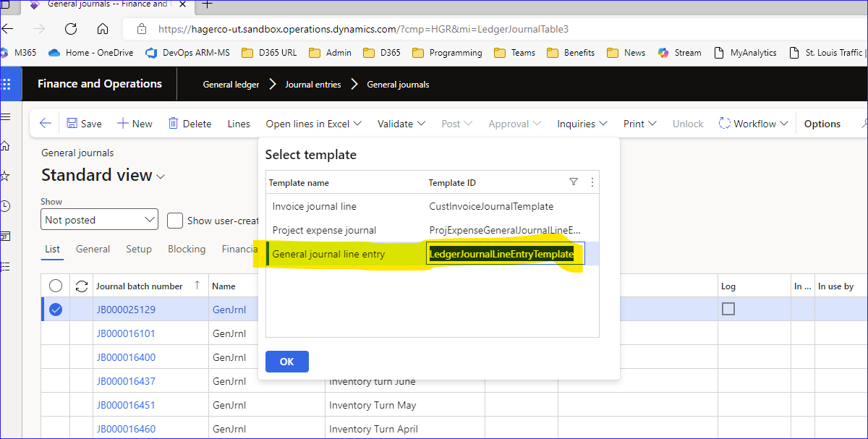The image size is (868, 439).
Task: Open Workspaces icon in left sidebar
Action: coord(5,236)
